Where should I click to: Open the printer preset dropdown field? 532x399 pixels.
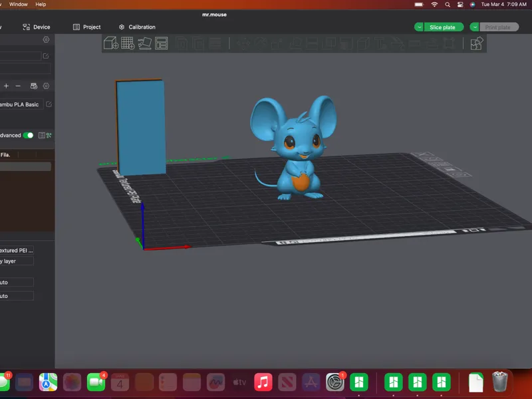pos(21,56)
